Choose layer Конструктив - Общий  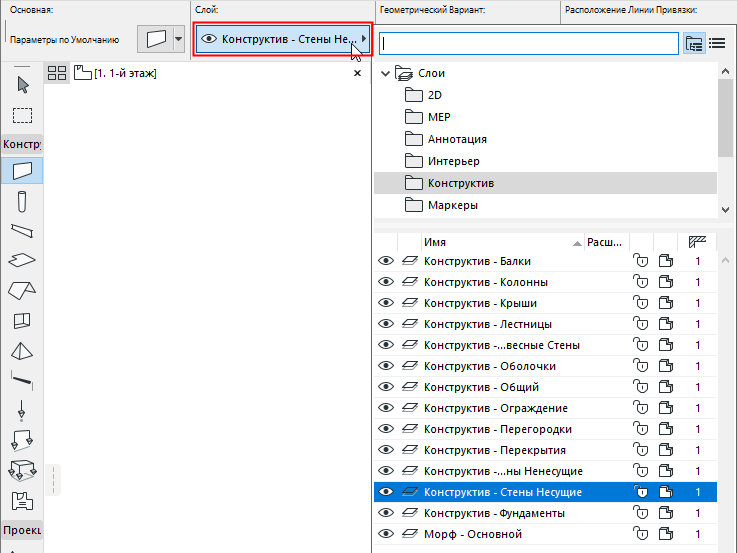[x=545, y=387]
